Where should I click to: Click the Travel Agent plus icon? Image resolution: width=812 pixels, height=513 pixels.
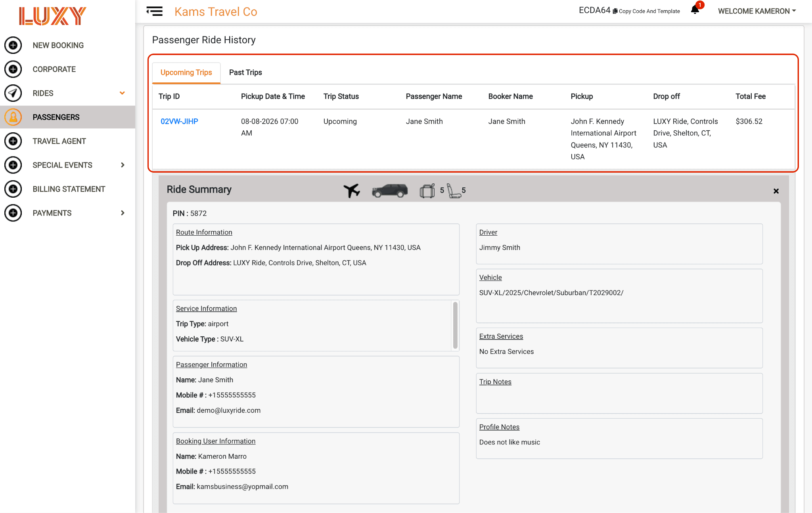(13, 141)
